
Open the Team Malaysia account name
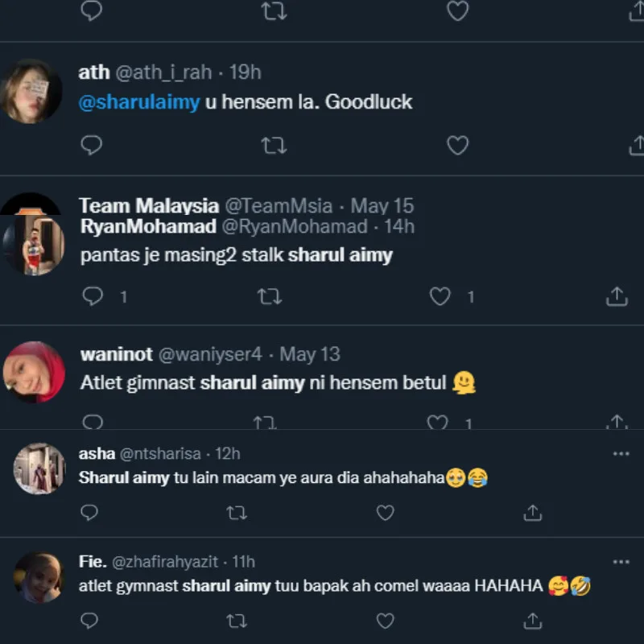tap(149, 205)
